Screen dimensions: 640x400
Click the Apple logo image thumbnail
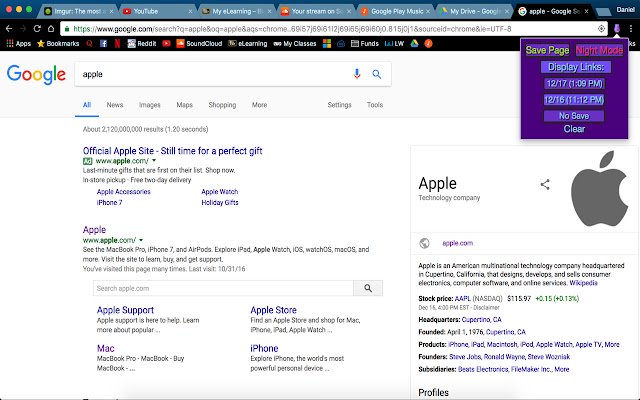600,189
